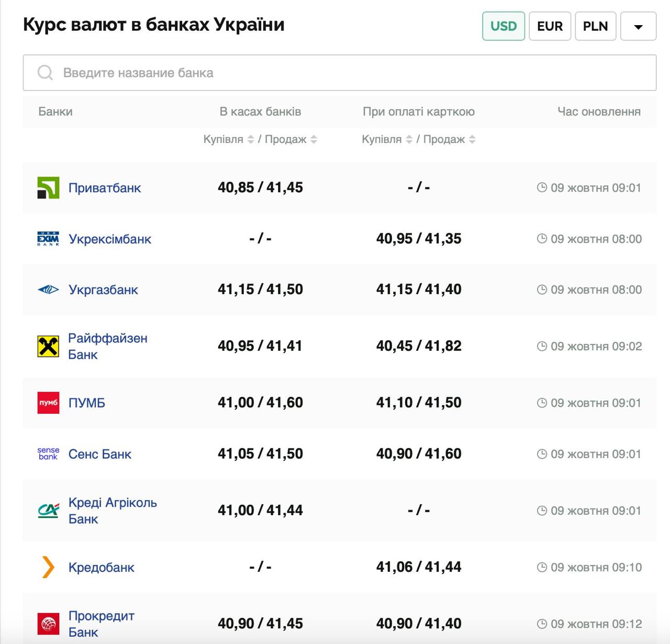Sort by card payment Продаж rate

(x=472, y=139)
